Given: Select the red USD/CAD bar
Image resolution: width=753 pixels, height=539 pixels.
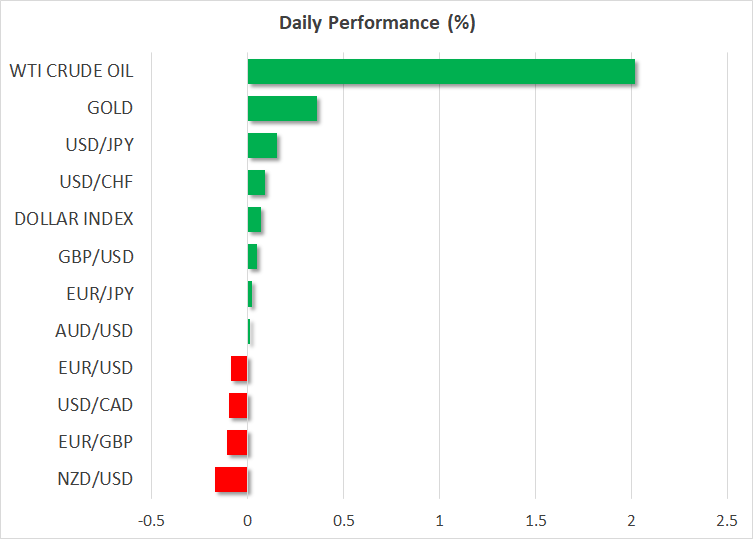Looking at the screenshot, I should click(x=238, y=405).
